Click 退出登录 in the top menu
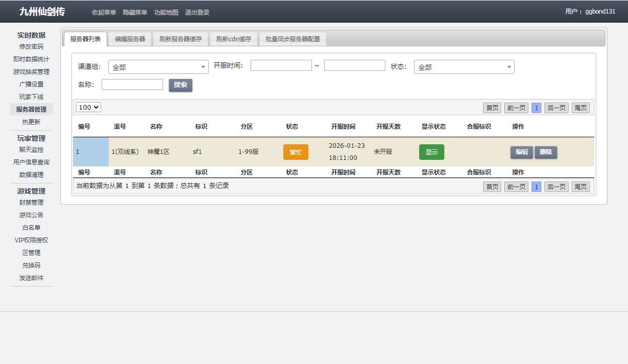The width and height of the screenshot is (628, 364). [x=197, y=13]
